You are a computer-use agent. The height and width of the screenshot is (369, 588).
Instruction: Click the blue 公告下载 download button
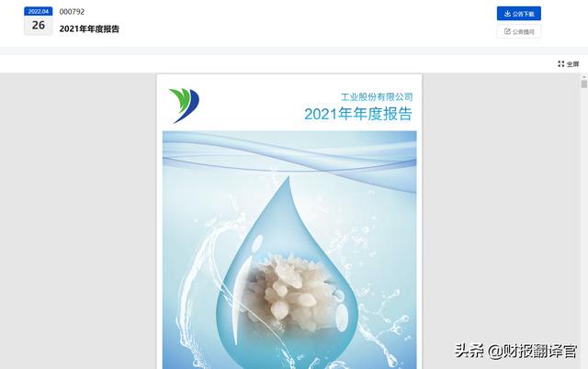tap(518, 14)
